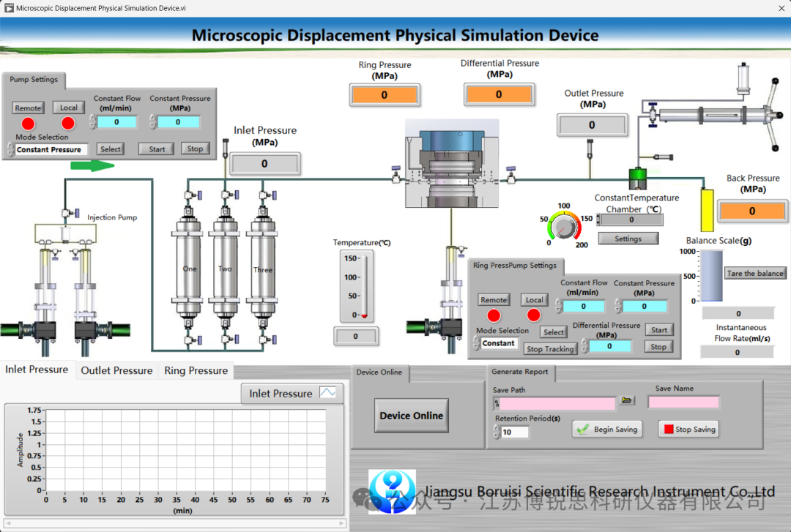The image size is (791, 532).
Task: Click the core holder assembly image
Action: click(451, 163)
